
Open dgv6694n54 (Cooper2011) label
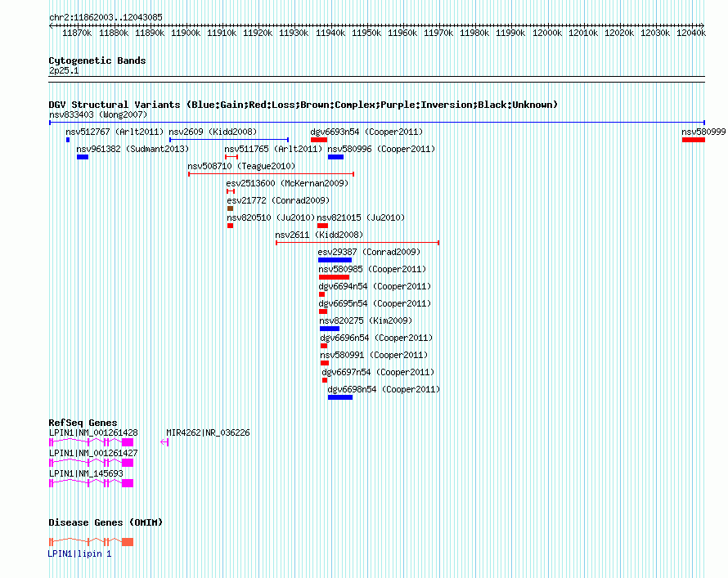click(x=375, y=286)
